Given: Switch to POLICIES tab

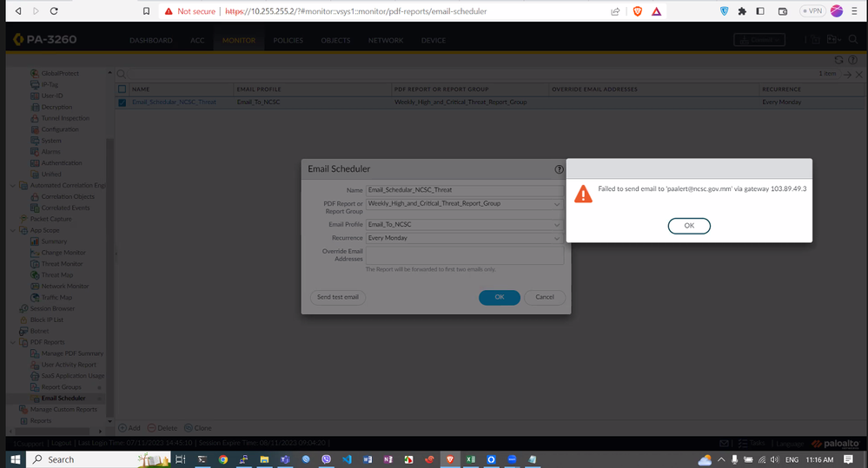Looking at the screenshot, I should point(288,41).
